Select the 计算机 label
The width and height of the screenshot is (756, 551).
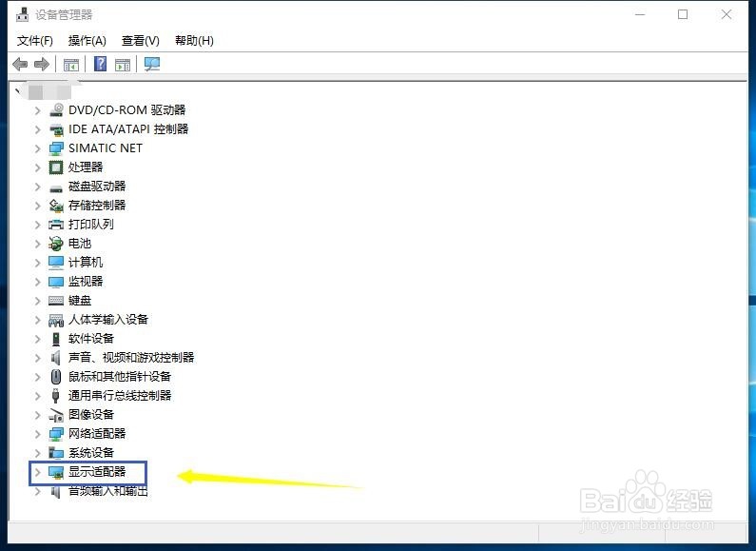coord(86,263)
